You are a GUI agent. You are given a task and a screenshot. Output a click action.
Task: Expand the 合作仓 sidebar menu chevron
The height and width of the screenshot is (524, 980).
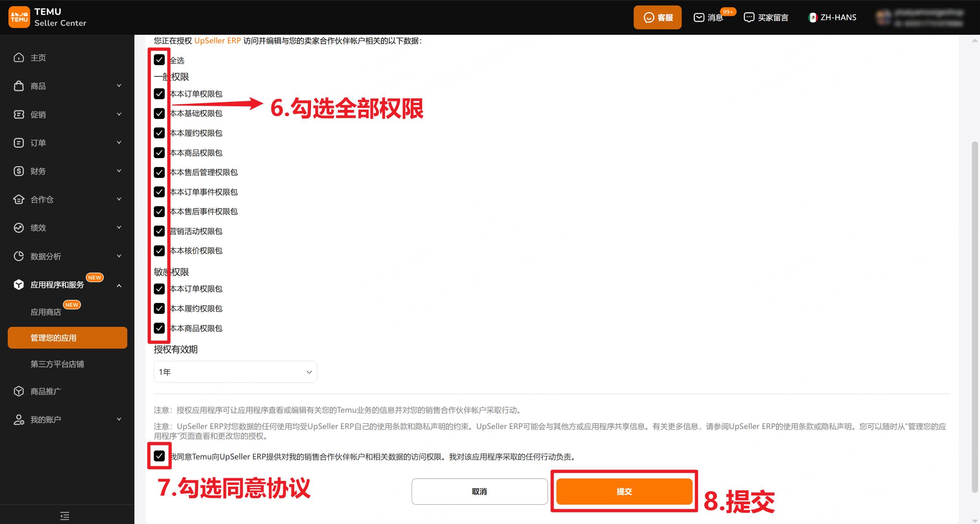coord(119,199)
